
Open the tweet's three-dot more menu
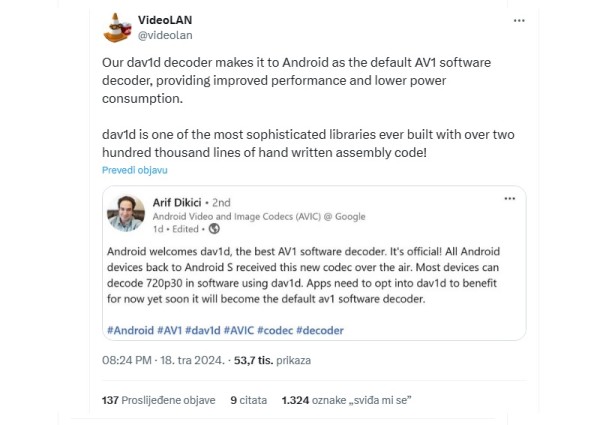[x=518, y=20]
